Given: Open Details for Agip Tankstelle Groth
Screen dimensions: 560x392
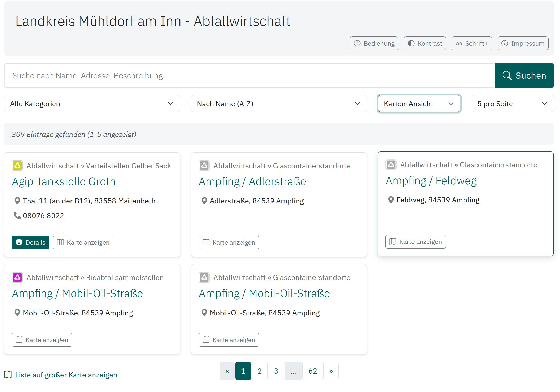Looking at the screenshot, I should tap(30, 242).
